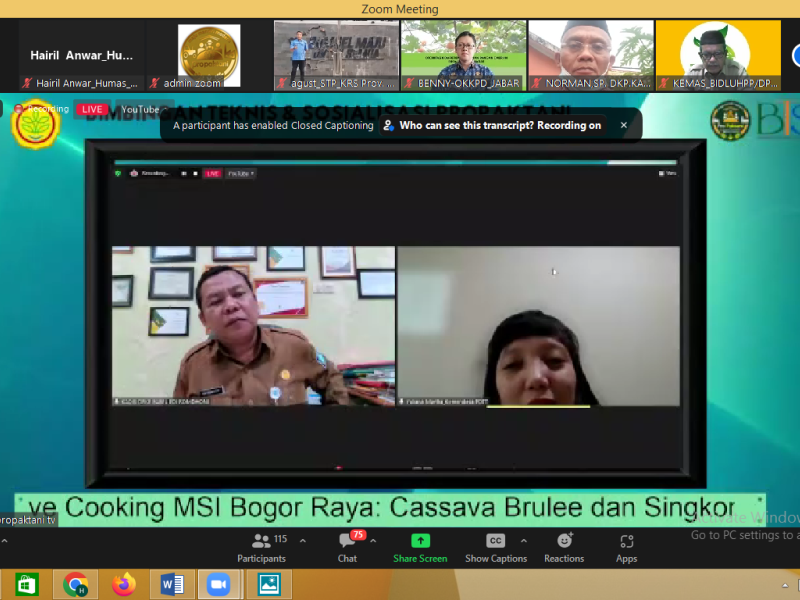
Task: Open Microsoft Word from the taskbar
Action: tap(172, 585)
